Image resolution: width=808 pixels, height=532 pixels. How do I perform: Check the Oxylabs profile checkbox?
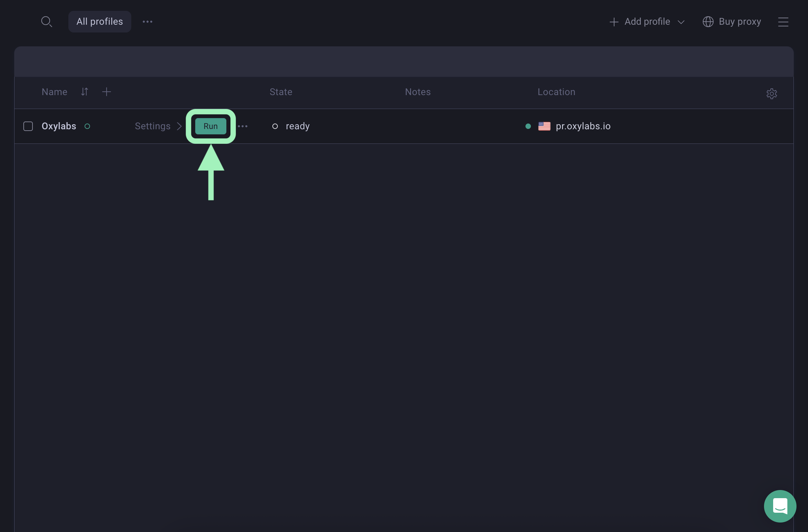click(x=28, y=126)
